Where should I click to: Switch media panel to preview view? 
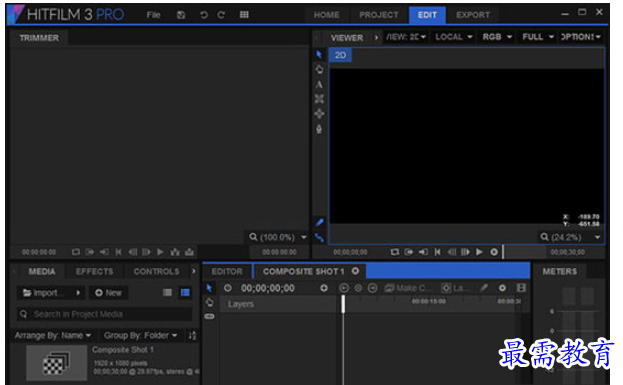(185, 293)
